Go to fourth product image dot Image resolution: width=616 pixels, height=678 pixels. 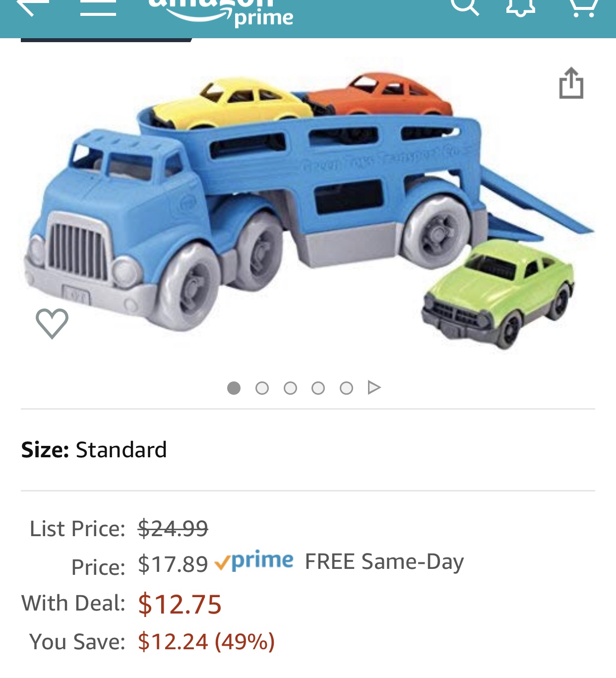tap(318, 388)
